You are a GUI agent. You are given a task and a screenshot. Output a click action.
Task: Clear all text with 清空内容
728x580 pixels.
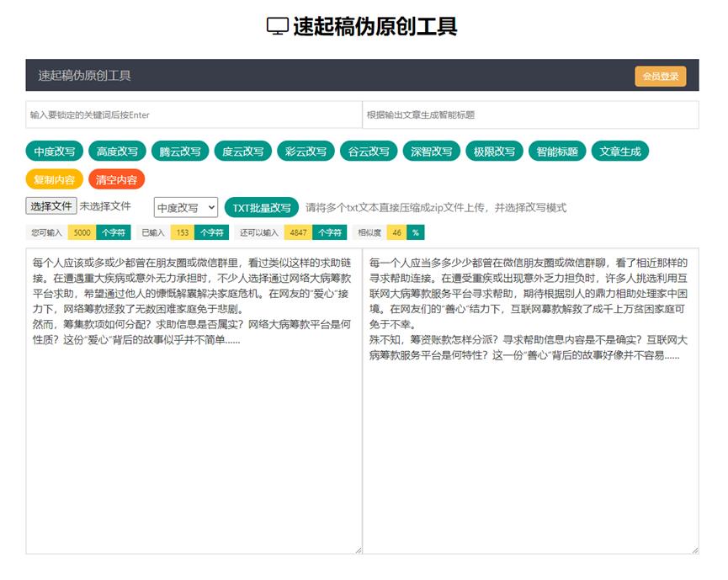point(116,178)
